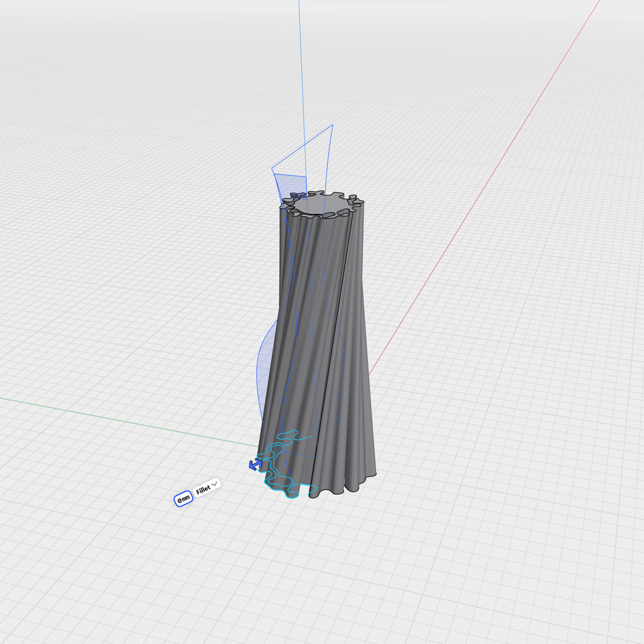
Task: Click the left corner of the blue sketch outline
Action: click(272, 169)
